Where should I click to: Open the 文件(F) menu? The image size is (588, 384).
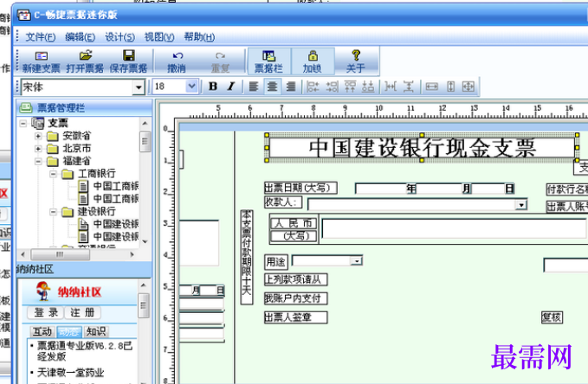pyautogui.click(x=41, y=36)
